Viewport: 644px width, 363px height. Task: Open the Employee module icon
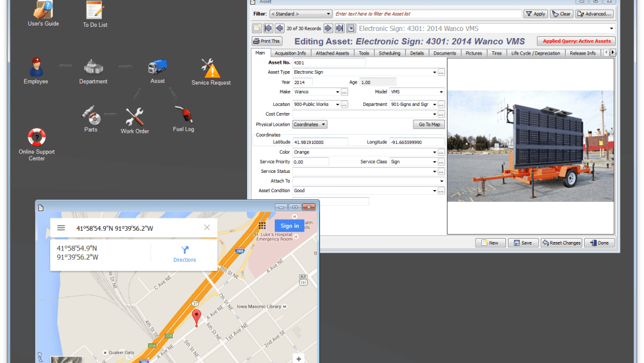tap(35, 67)
